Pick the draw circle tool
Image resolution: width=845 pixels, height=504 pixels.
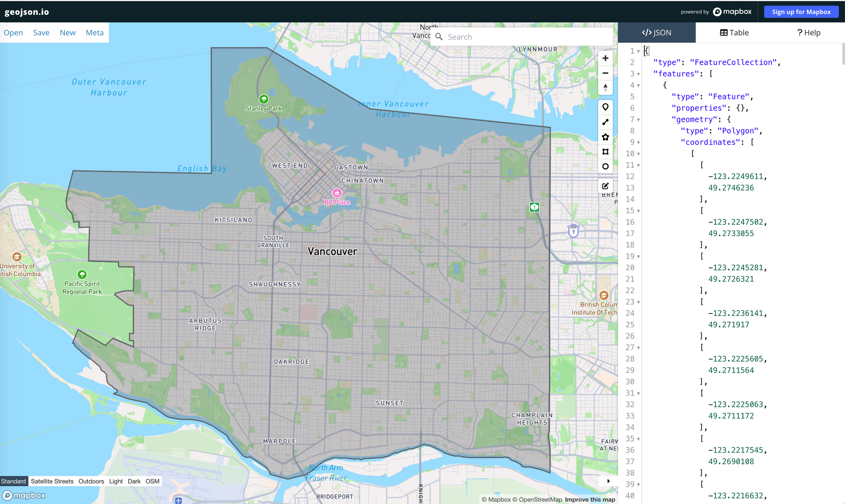coord(605,166)
